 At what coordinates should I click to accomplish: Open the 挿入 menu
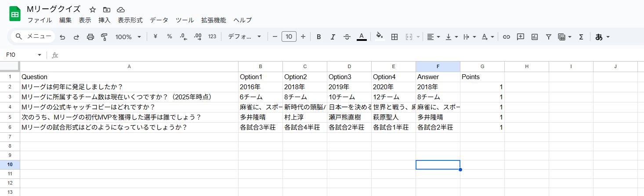(105, 20)
